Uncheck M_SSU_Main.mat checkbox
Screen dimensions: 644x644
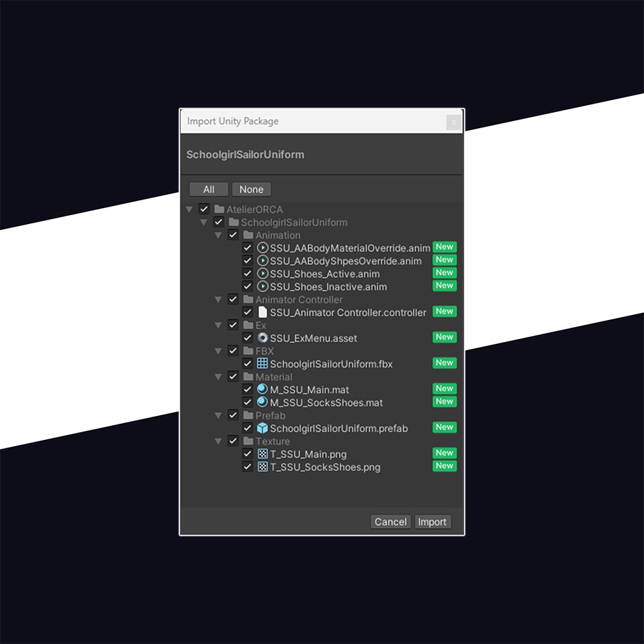(x=247, y=389)
